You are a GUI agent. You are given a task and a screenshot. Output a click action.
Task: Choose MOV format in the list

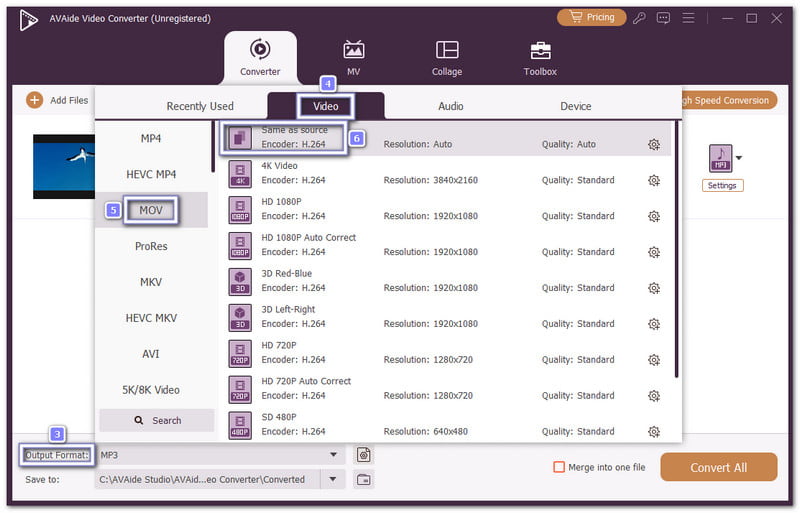[x=151, y=210]
